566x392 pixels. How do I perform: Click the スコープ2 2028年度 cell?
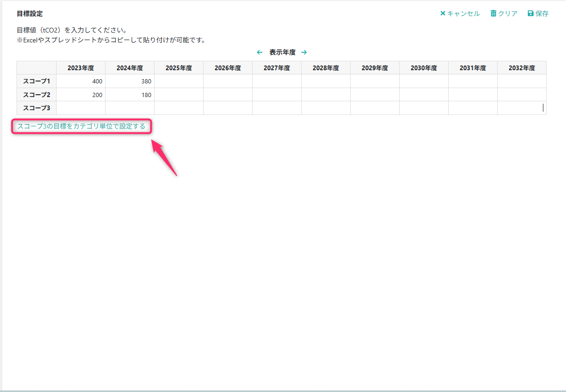pyautogui.click(x=326, y=95)
